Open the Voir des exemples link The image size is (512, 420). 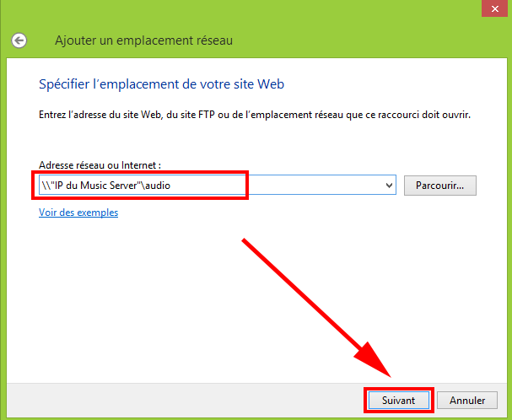tap(78, 213)
